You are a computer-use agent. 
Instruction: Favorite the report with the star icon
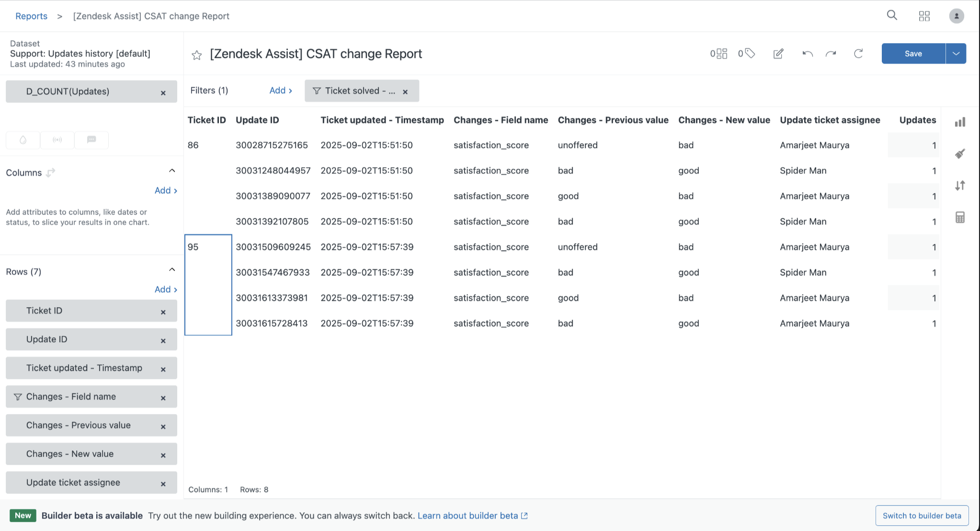point(196,55)
